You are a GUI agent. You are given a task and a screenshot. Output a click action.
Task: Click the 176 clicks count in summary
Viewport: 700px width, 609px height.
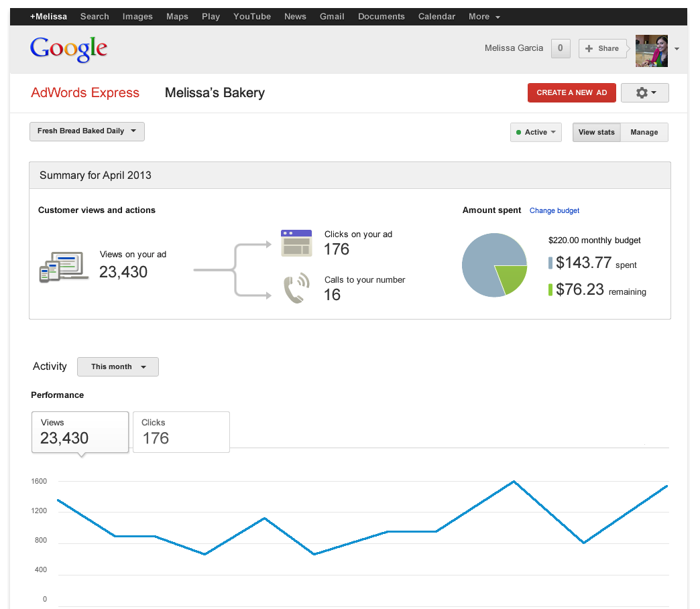[337, 249]
